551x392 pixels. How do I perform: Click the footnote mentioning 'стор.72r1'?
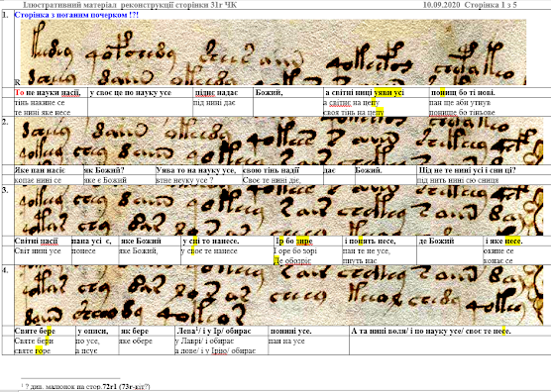85,386
